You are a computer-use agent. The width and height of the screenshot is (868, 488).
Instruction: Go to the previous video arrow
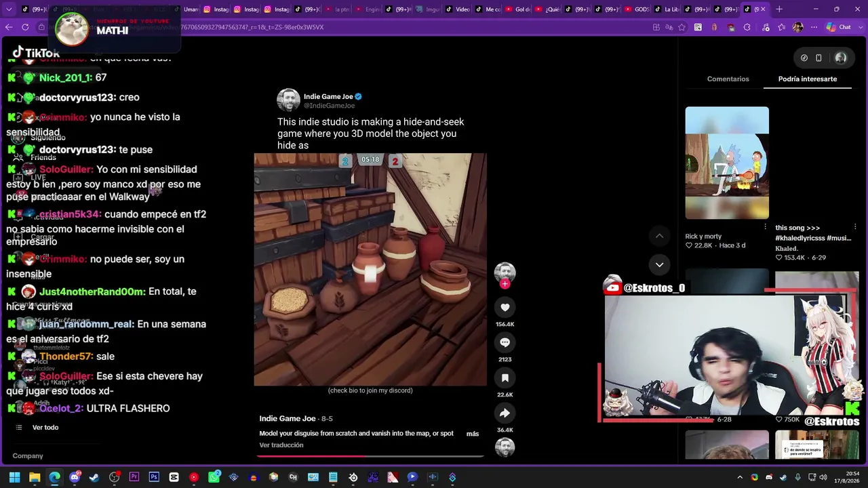tap(659, 236)
